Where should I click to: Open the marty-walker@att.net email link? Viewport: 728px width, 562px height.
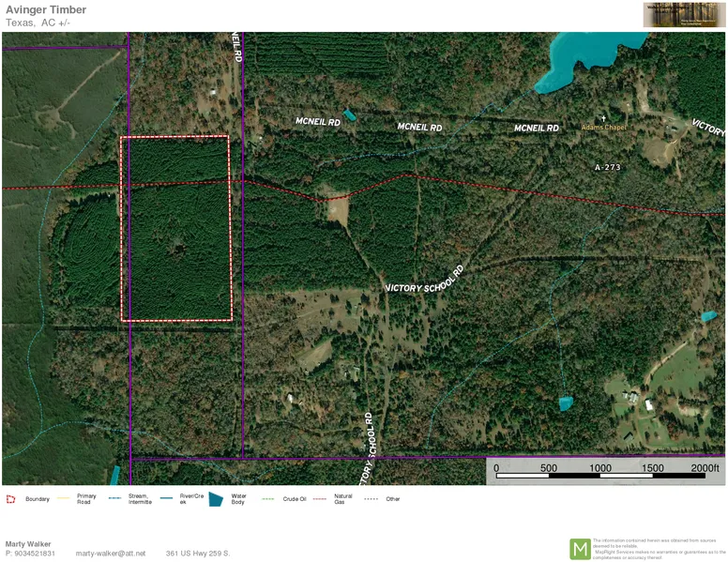tap(111, 554)
